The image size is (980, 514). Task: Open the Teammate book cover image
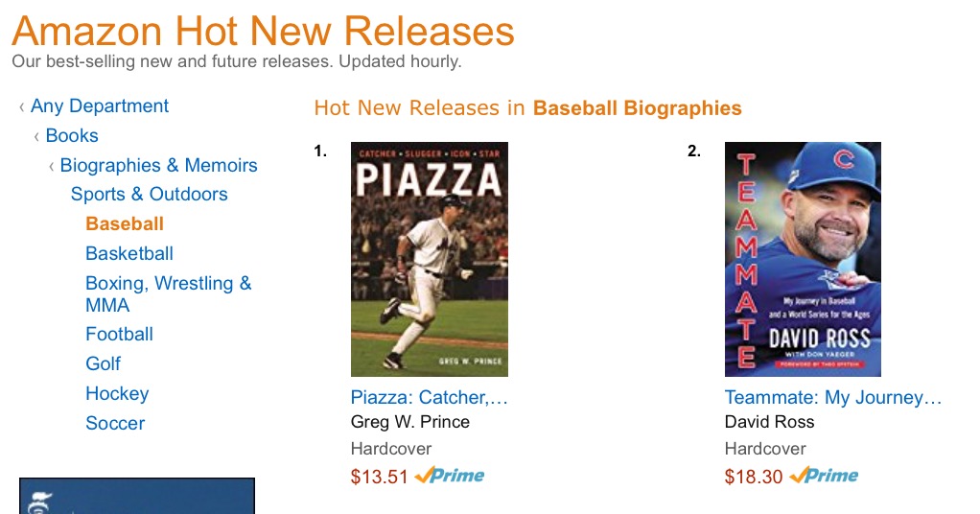pyautogui.click(x=803, y=259)
